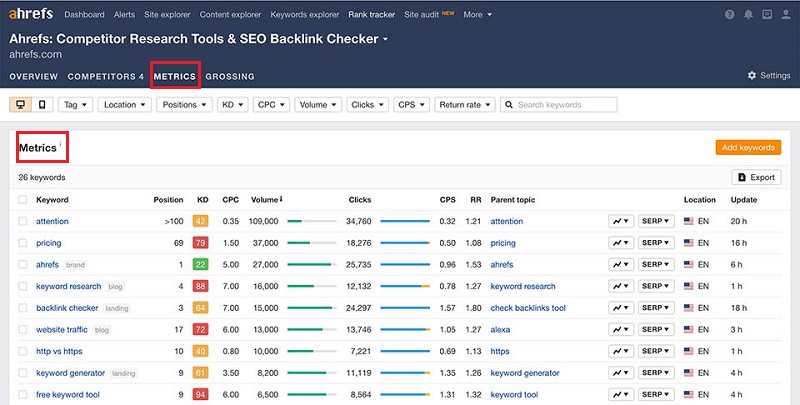Click the Metrics info icon
800x405 pixels.
click(60, 144)
